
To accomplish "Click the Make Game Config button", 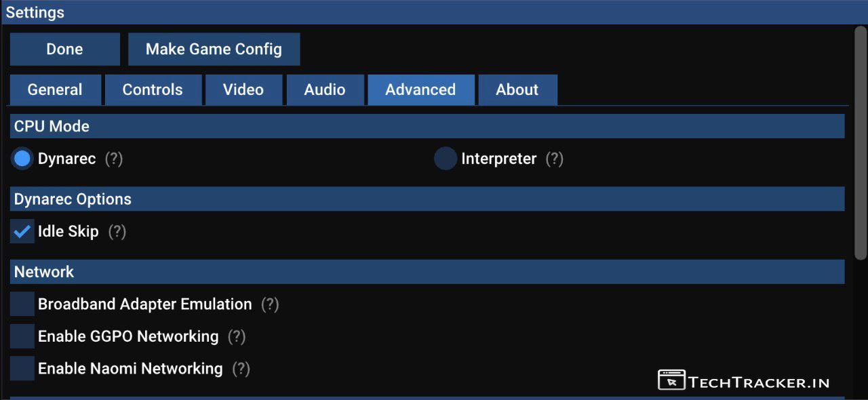I will (214, 49).
